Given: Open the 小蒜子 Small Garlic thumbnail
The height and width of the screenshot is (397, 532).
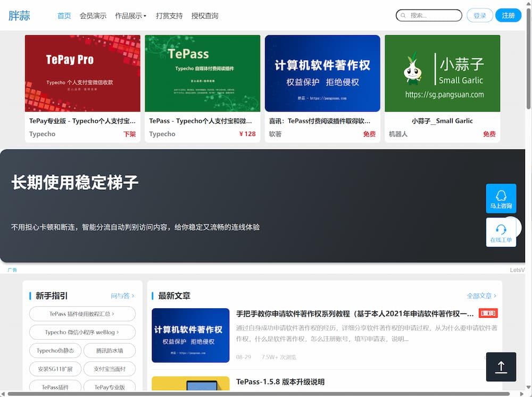Looking at the screenshot, I should click(442, 73).
